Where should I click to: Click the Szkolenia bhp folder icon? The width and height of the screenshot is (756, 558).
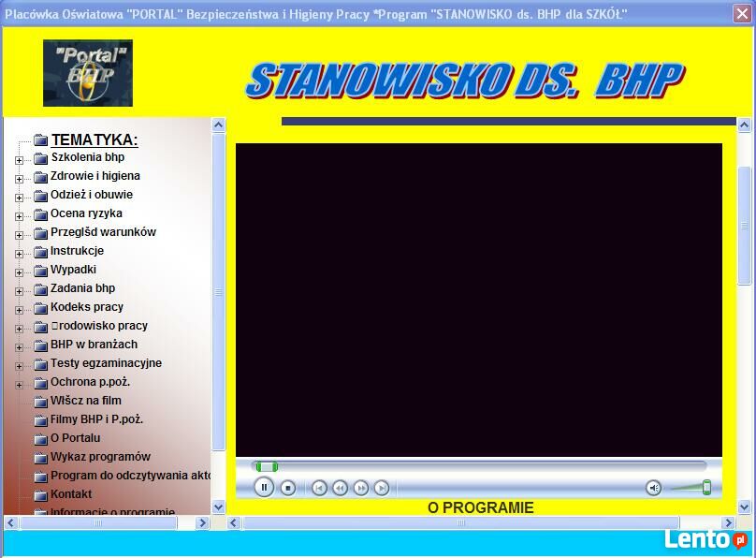pyautogui.click(x=40, y=157)
